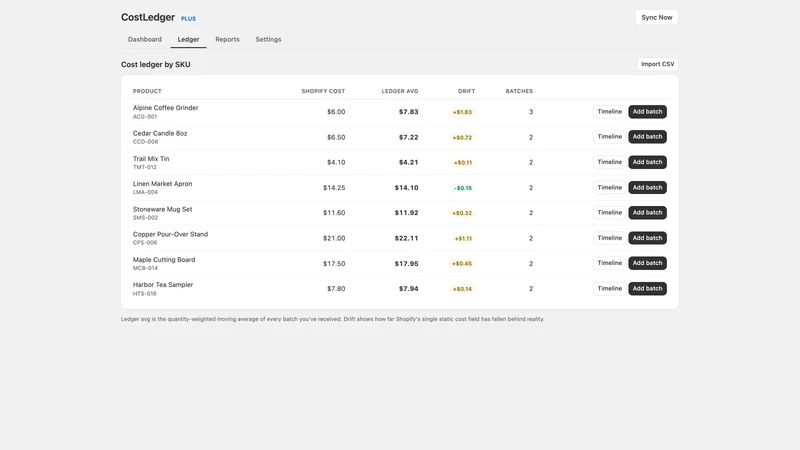This screenshot has height=450, width=800.
Task: Open Timeline for Alpine Coffee Grinder
Action: pos(609,112)
